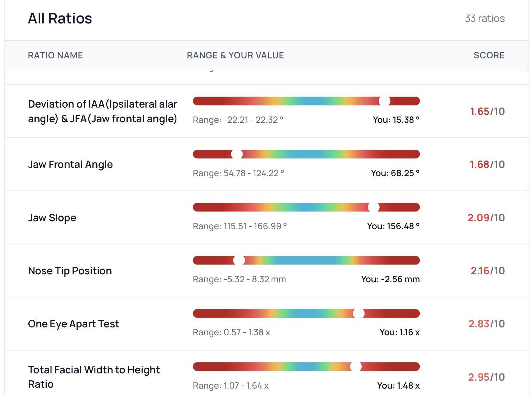Click the RANGE & YOUR VALUE column header
Viewport: 532px width, 395px height.
coord(235,55)
